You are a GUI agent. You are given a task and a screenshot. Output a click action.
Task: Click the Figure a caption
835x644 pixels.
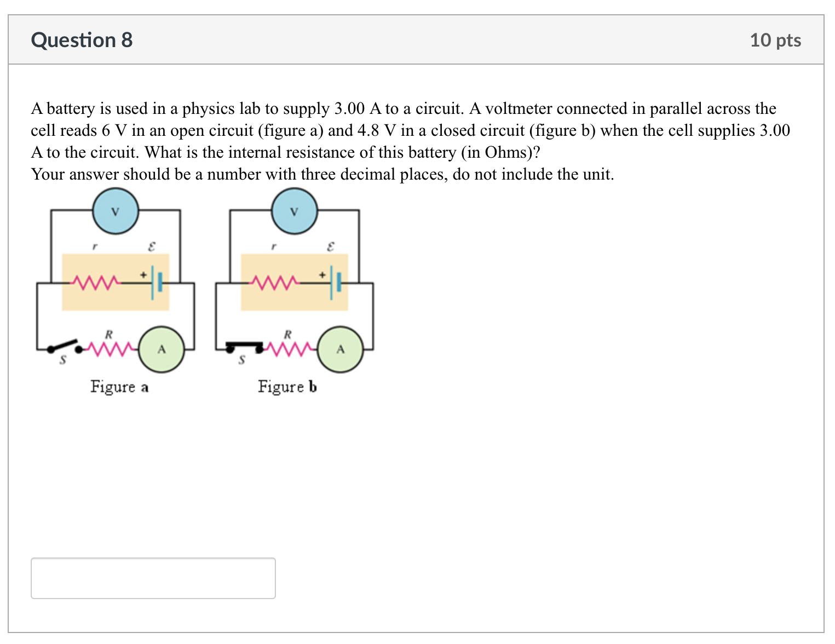point(120,387)
